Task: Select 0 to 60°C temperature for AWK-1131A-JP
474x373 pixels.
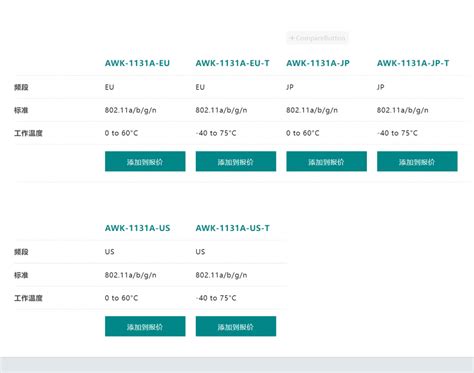Action: tap(303, 133)
